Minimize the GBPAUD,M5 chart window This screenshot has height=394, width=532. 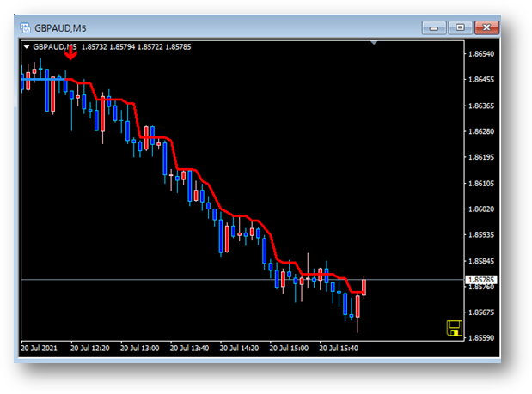click(x=434, y=27)
